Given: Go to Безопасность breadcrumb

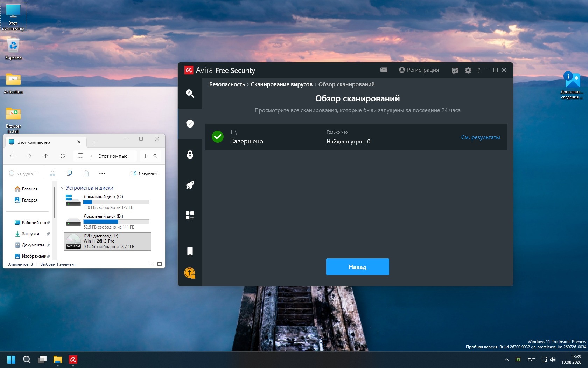Looking at the screenshot, I should click(227, 84).
